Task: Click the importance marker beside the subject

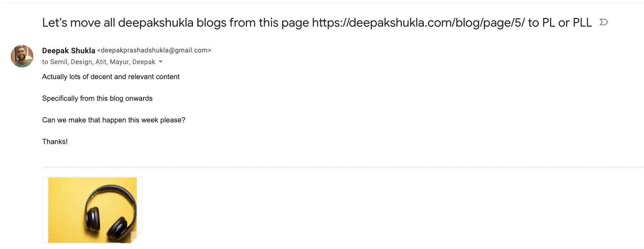Action: [604, 22]
